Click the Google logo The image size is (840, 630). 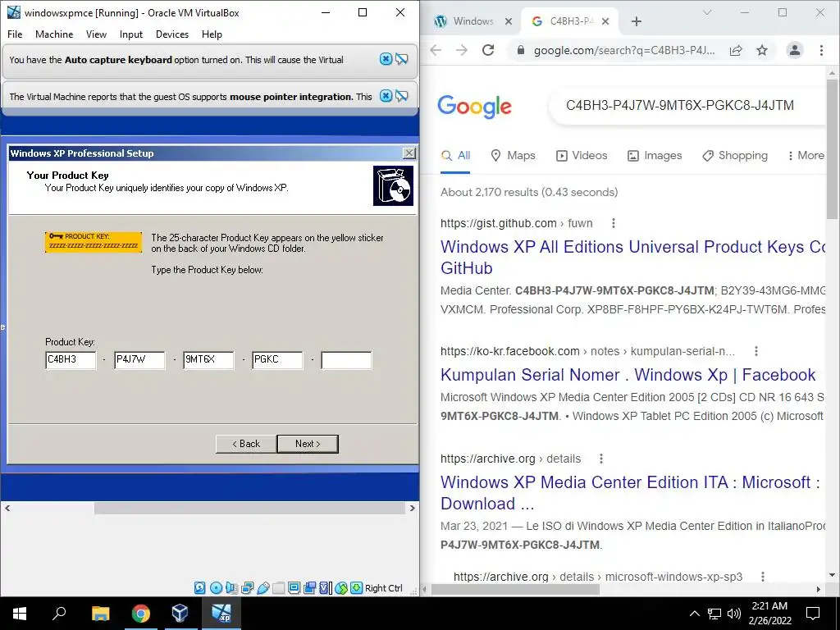(474, 106)
